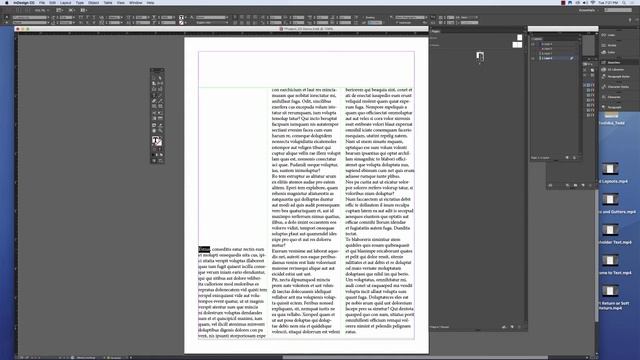
Task: Open the Paragraph panel from the dock
Action: (x=614, y=107)
